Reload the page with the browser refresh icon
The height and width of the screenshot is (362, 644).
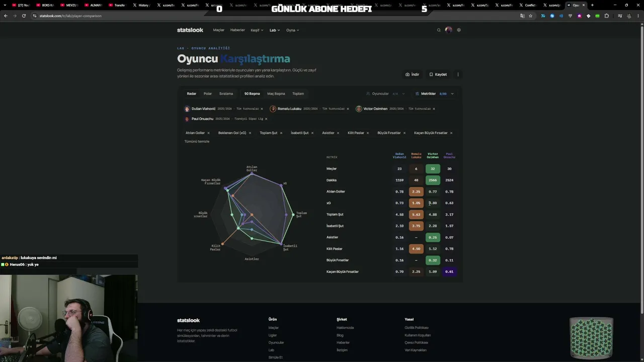pyautogui.click(x=24, y=16)
